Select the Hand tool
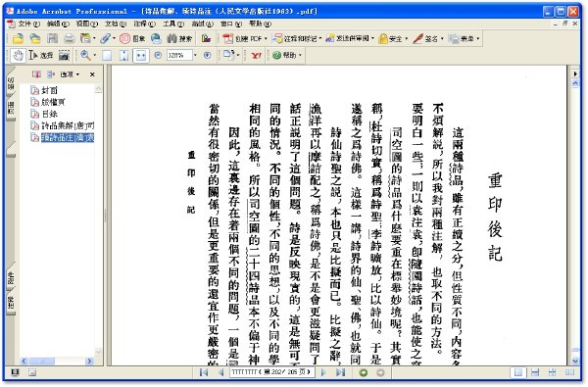The height and width of the screenshot is (387, 588). (x=18, y=56)
